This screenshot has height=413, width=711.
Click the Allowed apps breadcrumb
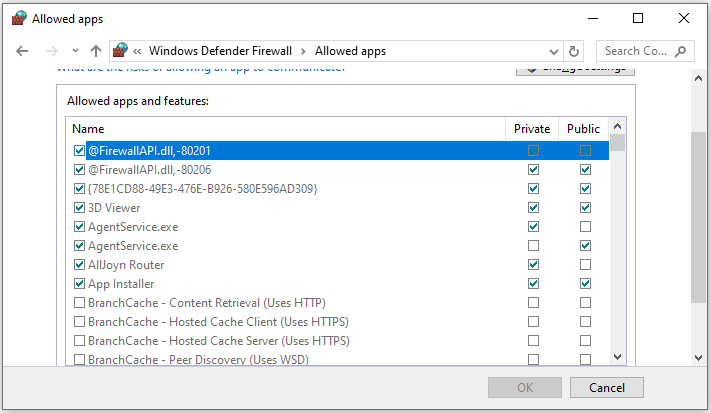pyautogui.click(x=350, y=51)
